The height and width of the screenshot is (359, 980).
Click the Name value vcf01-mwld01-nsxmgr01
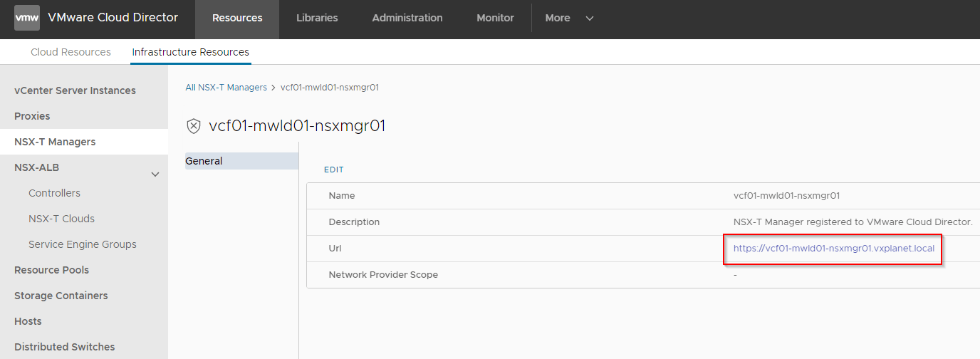click(x=786, y=196)
